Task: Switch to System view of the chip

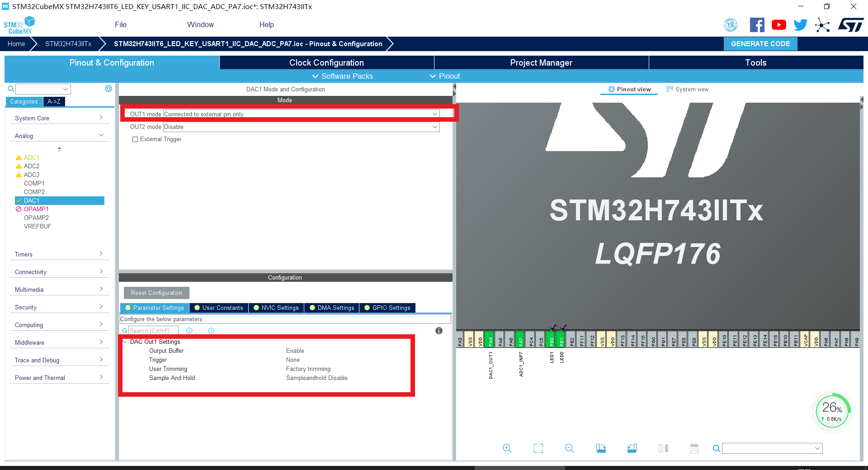Action: [x=688, y=89]
